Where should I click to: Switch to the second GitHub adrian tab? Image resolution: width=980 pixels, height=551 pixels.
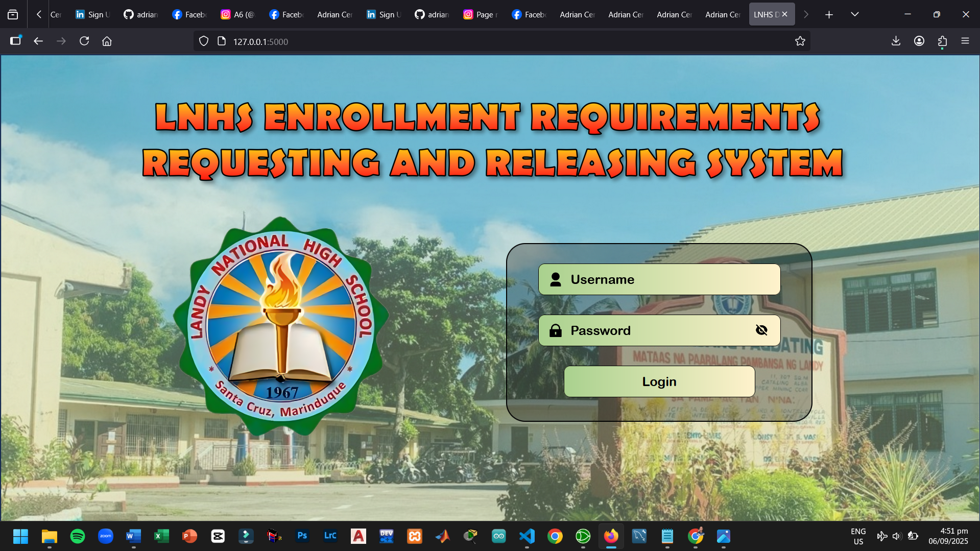[x=432, y=14]
